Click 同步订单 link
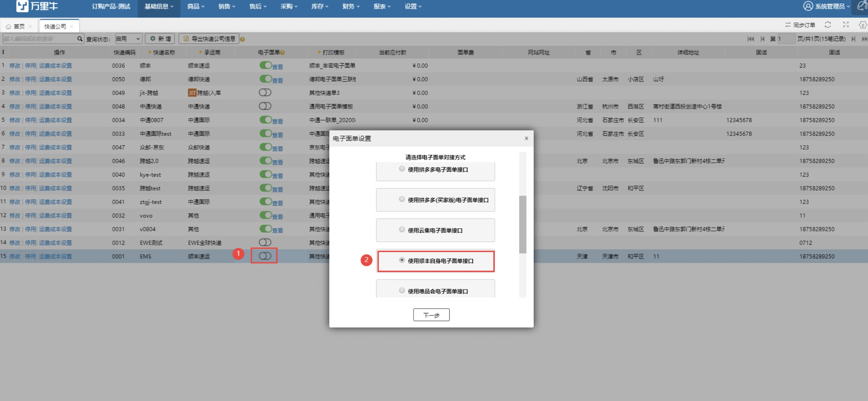This screenshot has width=868, height=401. click(804, 25)
